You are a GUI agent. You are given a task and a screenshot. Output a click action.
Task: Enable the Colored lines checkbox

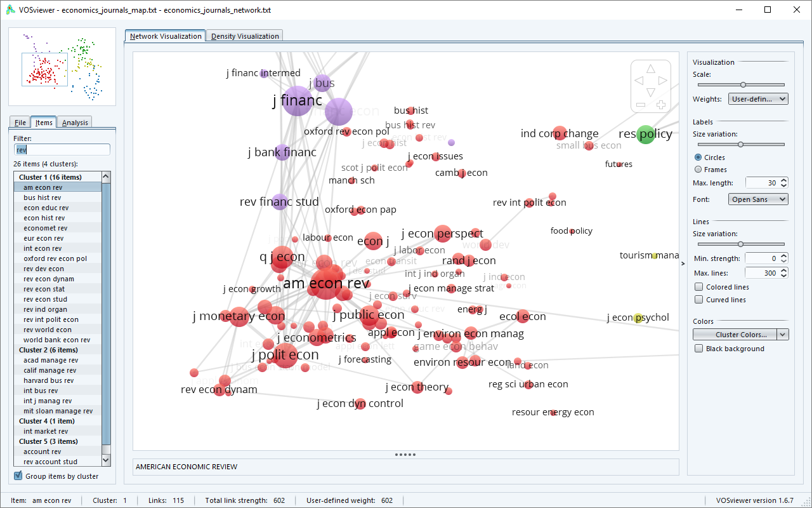click(x=698, y=287)
